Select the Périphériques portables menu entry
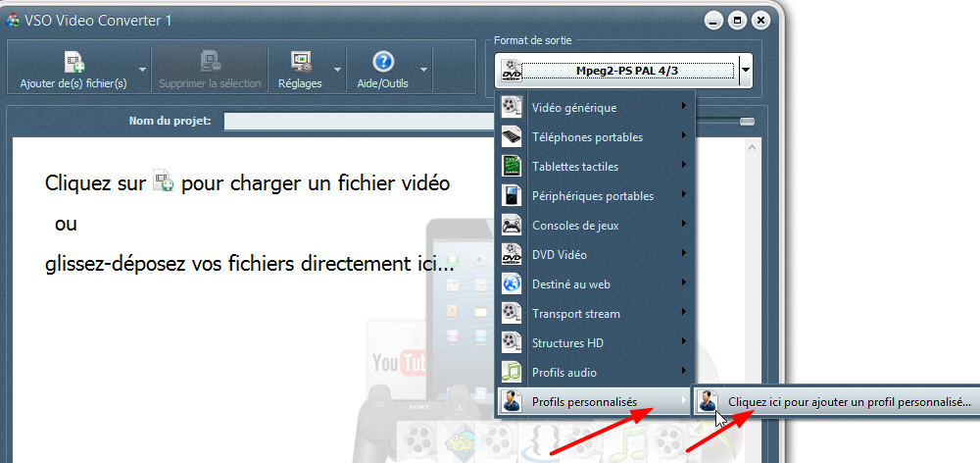The width and height of the screenshot is (980, 463). point(596,196)
